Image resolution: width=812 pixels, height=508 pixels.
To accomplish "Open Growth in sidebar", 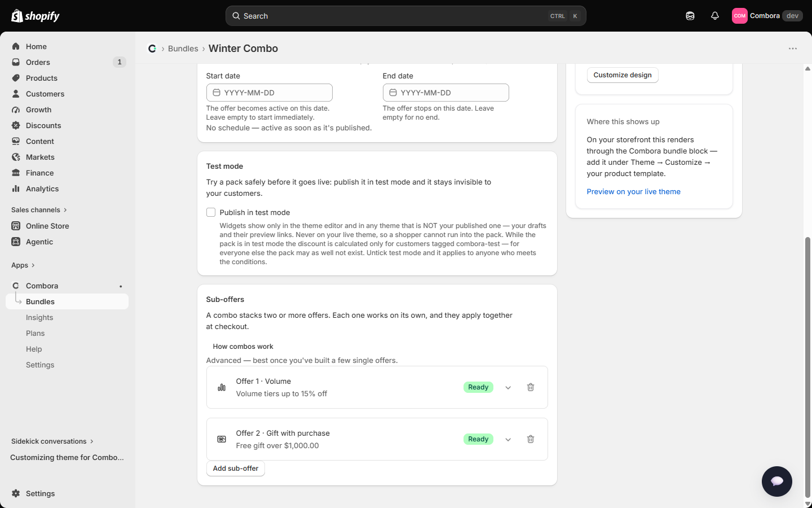I will pos(67,110).
